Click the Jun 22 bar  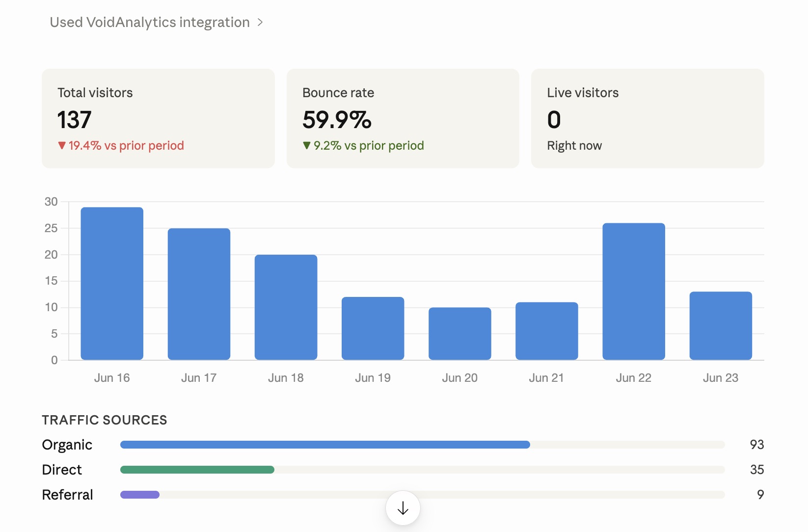pyautogui.click(x=634, y=292)
